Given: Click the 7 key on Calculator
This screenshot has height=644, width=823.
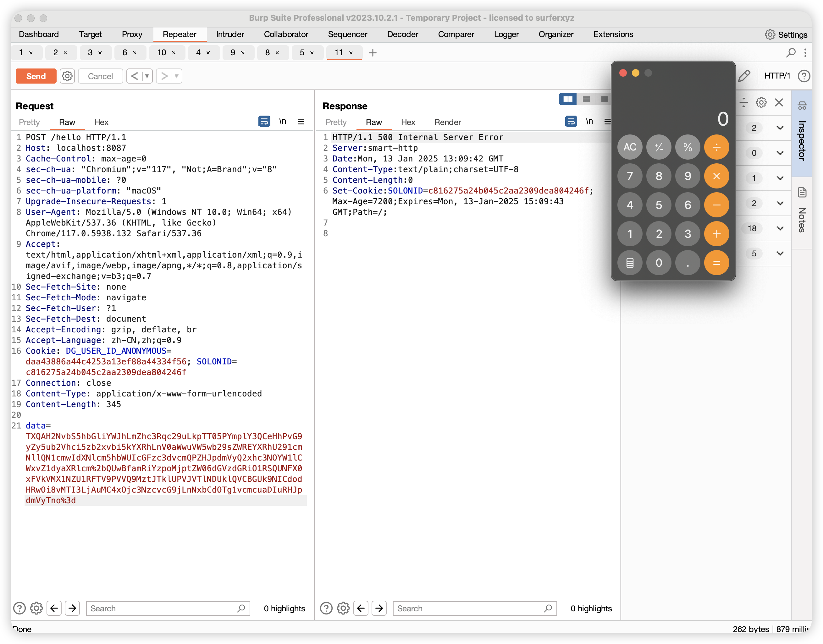Looking at the screenshot, I should (x=630, y=176).
